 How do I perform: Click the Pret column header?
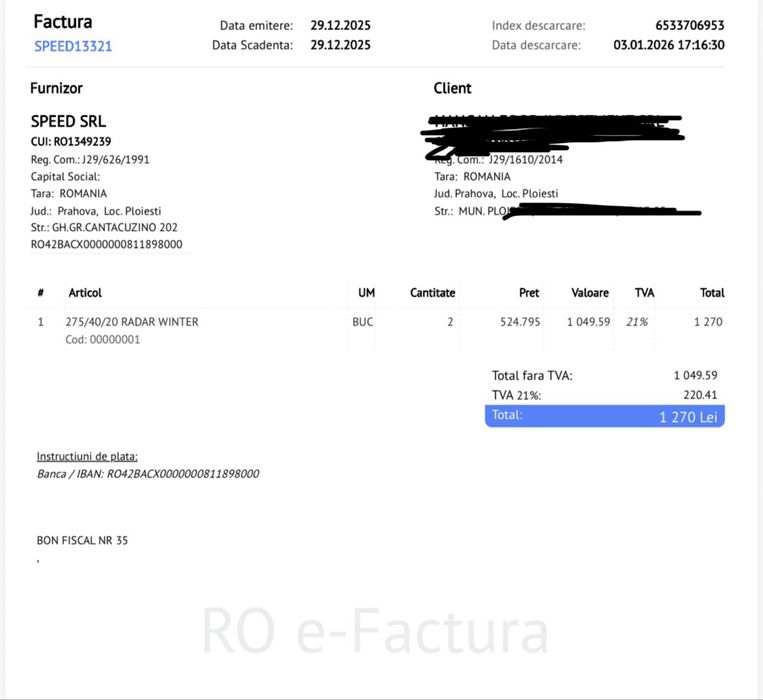point(529,293)
